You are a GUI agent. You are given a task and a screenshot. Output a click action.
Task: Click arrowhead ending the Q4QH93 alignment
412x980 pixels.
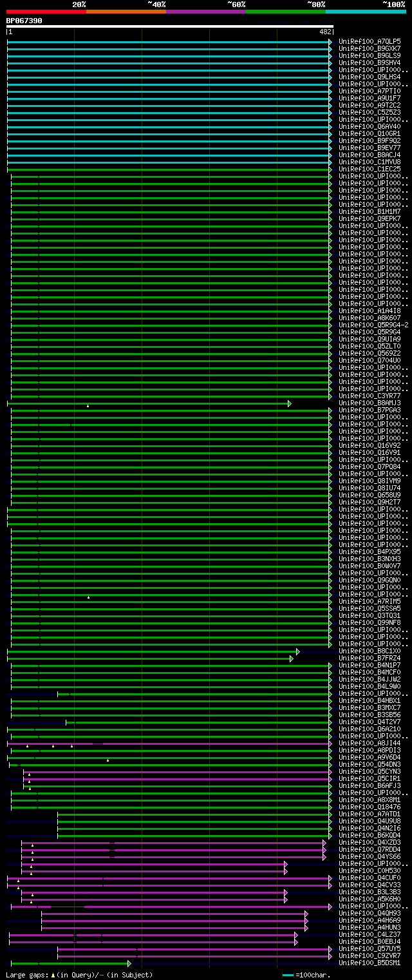(306, 914)
